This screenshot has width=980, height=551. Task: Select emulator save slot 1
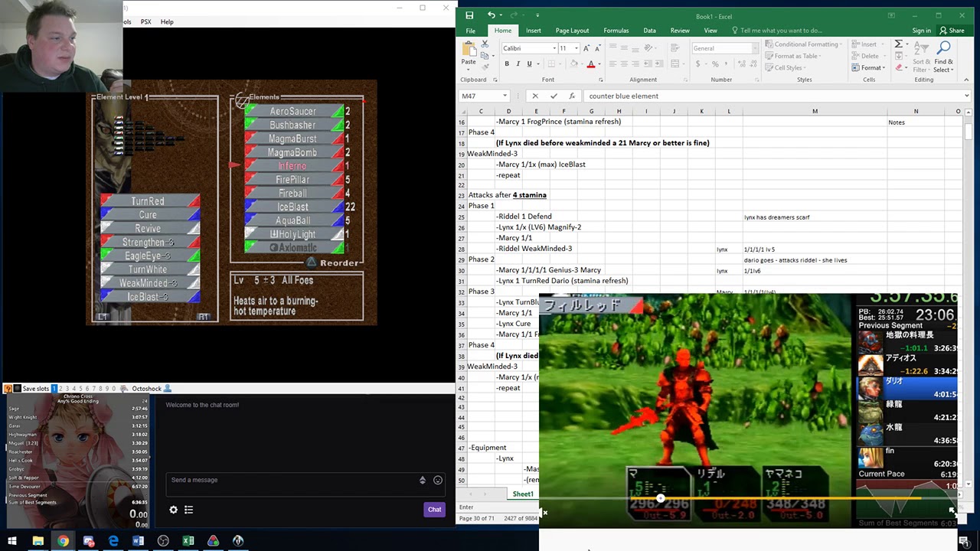coord(54,389)
